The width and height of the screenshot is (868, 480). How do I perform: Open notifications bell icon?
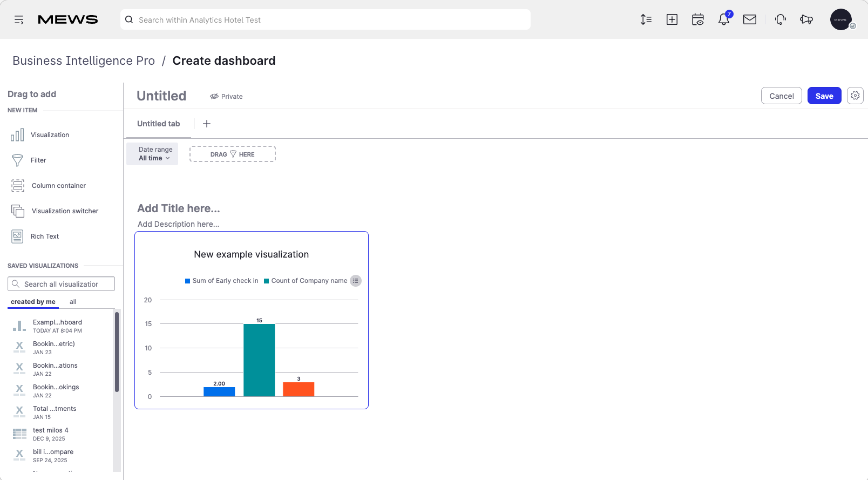tap(724, 19)
